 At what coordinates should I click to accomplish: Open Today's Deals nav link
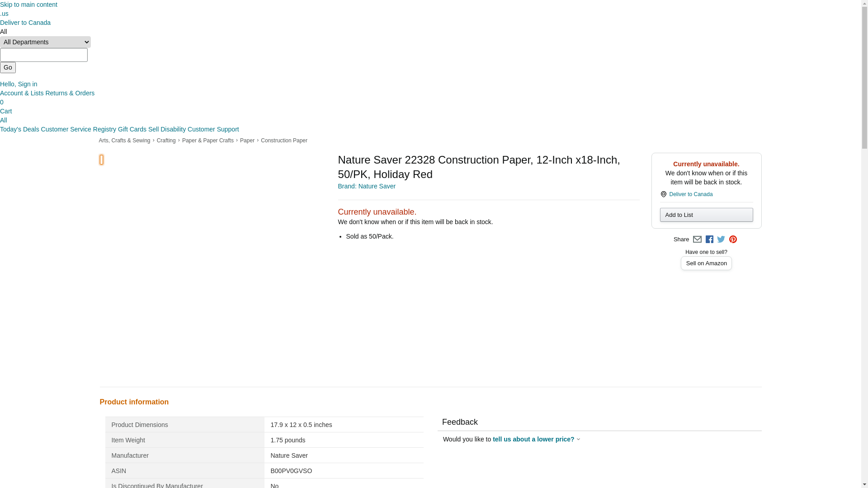click(19, 129)
